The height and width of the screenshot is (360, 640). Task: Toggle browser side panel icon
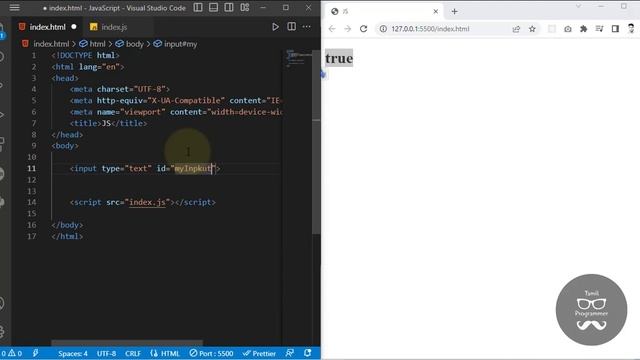point(615,29)
